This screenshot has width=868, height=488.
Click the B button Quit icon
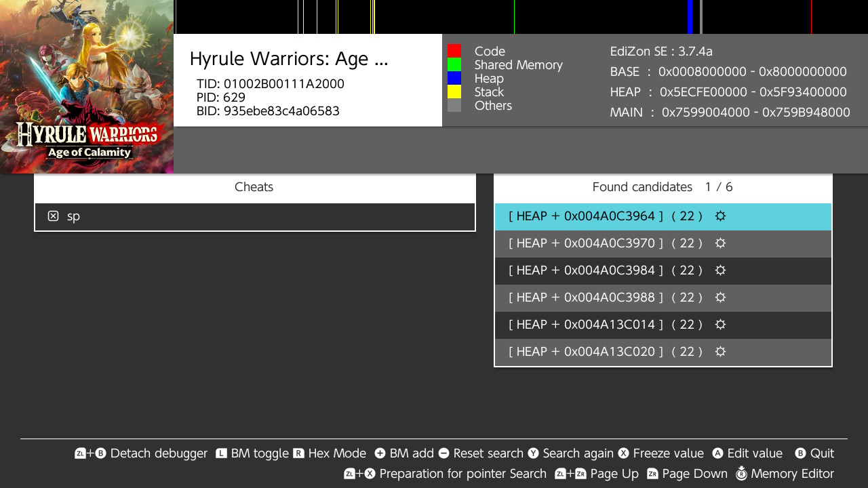pyautogui.click(x=800, y=453)
